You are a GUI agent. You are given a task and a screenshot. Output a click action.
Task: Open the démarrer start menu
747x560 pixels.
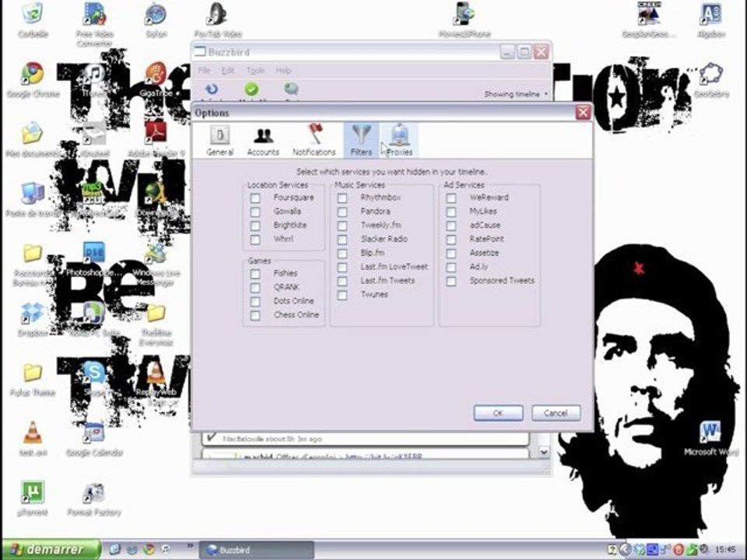(x=51, y=550)
